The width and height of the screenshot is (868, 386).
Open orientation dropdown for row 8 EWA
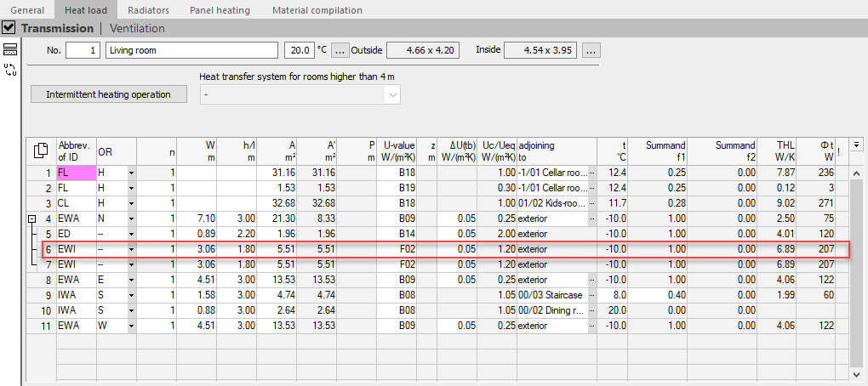pyautogui.click(x=131, y=281)
